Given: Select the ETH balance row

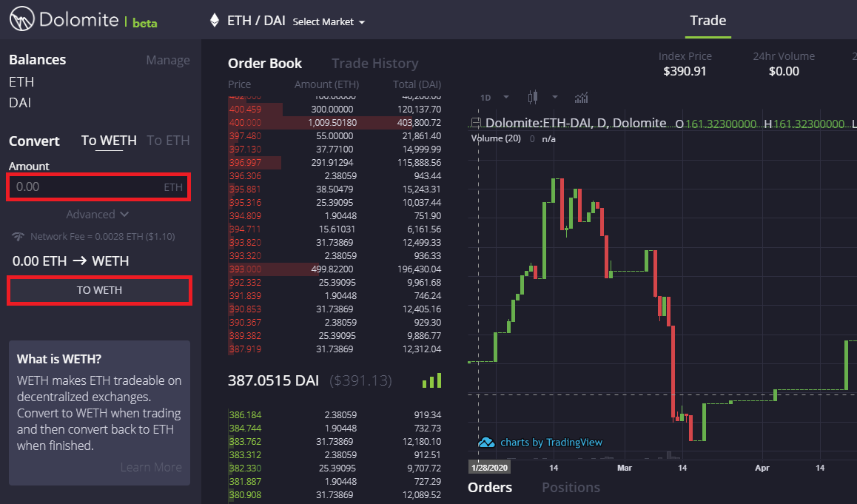Looking at the screenshot, I should click(21, 82).
